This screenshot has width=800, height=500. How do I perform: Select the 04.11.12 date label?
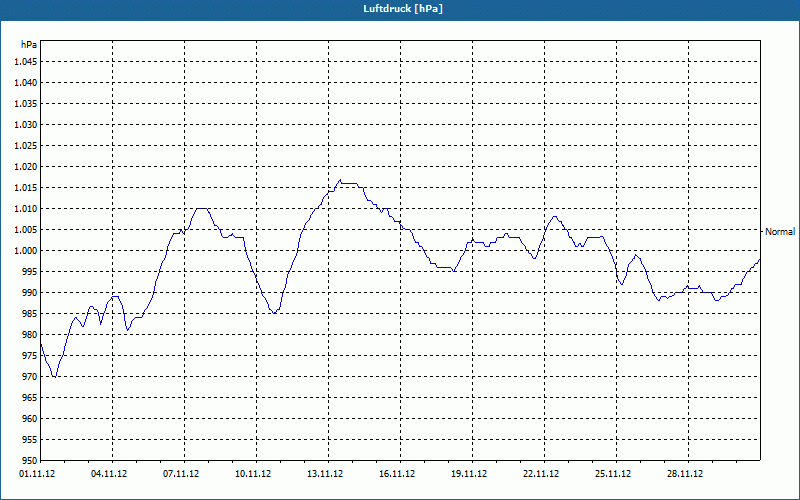click(x=109, y=474)
